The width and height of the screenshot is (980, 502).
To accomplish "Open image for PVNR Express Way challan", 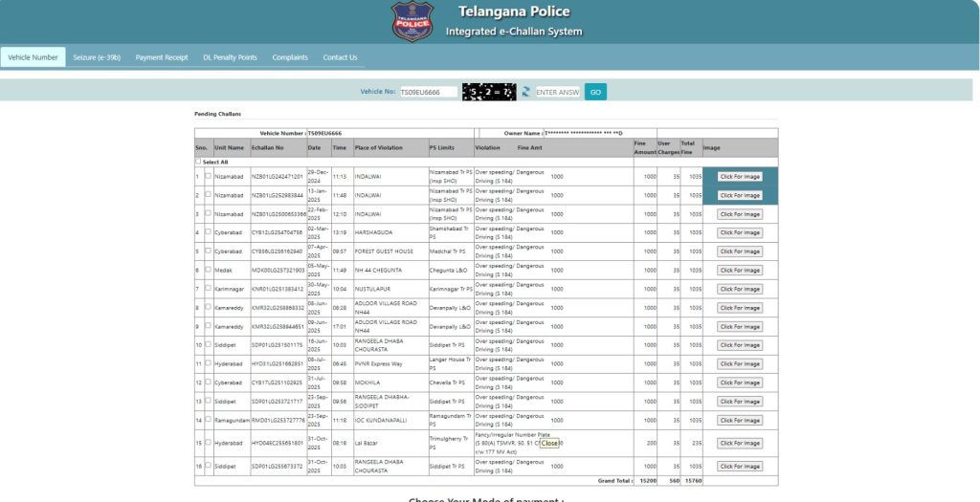I will coord(740,364).
